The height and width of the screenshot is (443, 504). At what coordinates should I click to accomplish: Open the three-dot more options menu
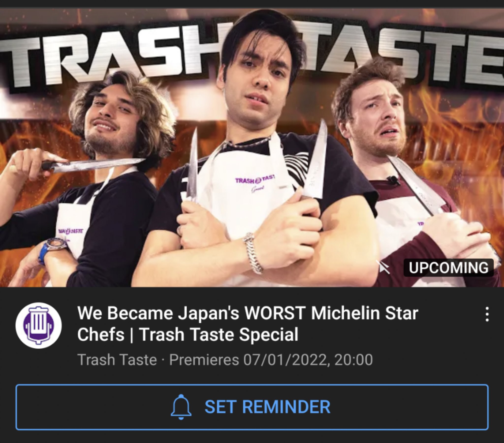click(487, 314)
